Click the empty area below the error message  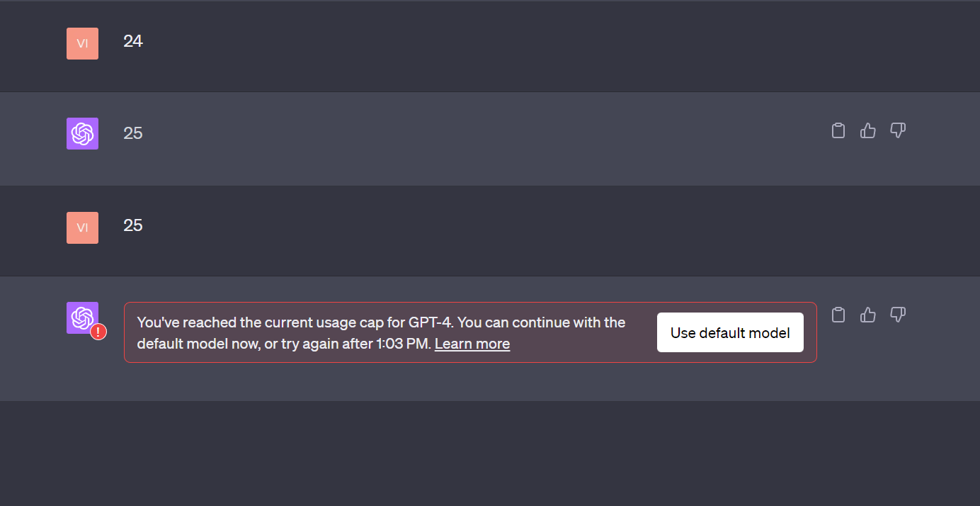490,454
